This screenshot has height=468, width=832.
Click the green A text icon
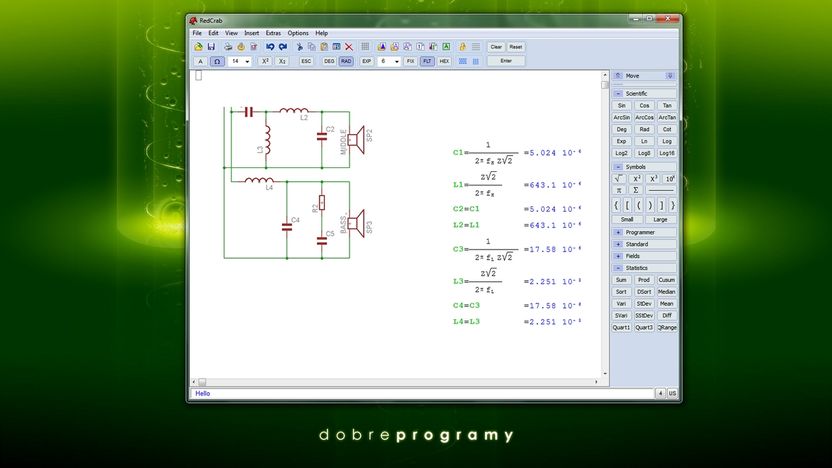coord(446,47)
